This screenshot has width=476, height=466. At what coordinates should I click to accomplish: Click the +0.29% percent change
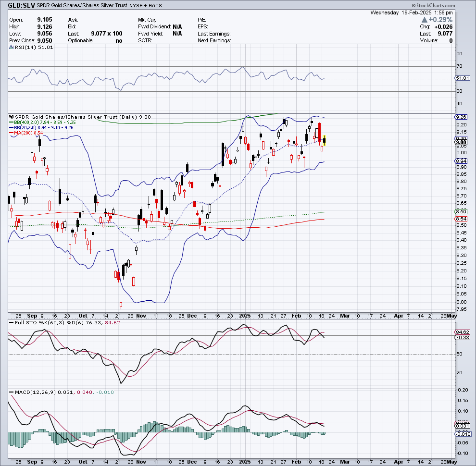click(440, 20)
